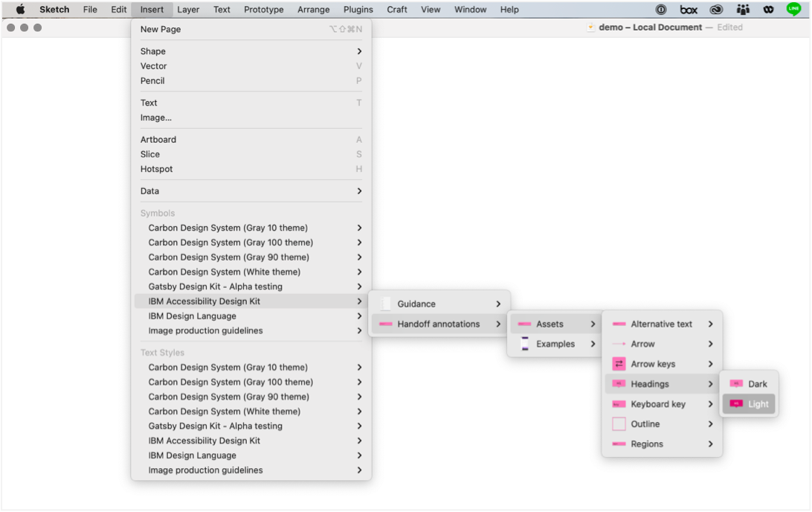Image resolution: width=812 pixels, height=512 pixels.
Task: Click the Box icon in menu bar
Action: [689, 10]
